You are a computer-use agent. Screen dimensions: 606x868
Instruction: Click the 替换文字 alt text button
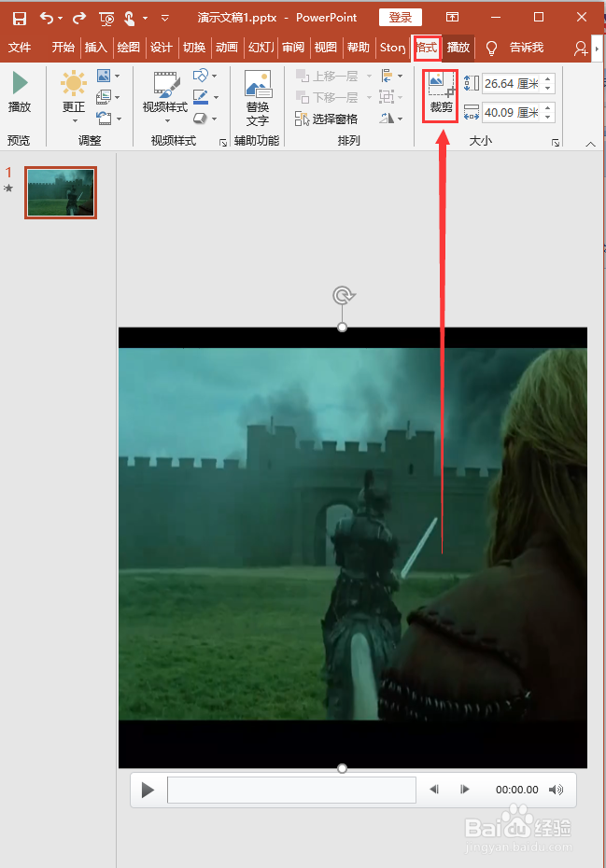[258, 99]
